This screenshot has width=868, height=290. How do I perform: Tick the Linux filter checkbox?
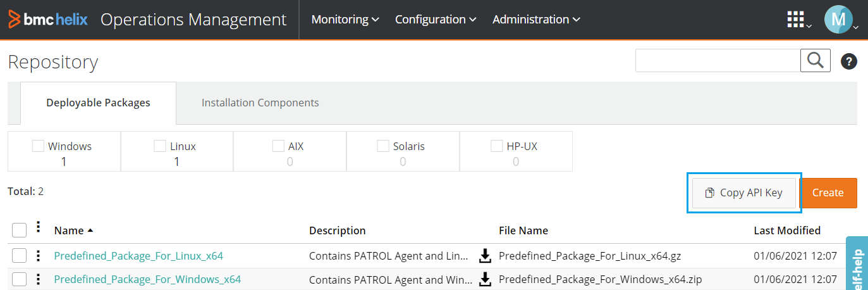point(160,146)
